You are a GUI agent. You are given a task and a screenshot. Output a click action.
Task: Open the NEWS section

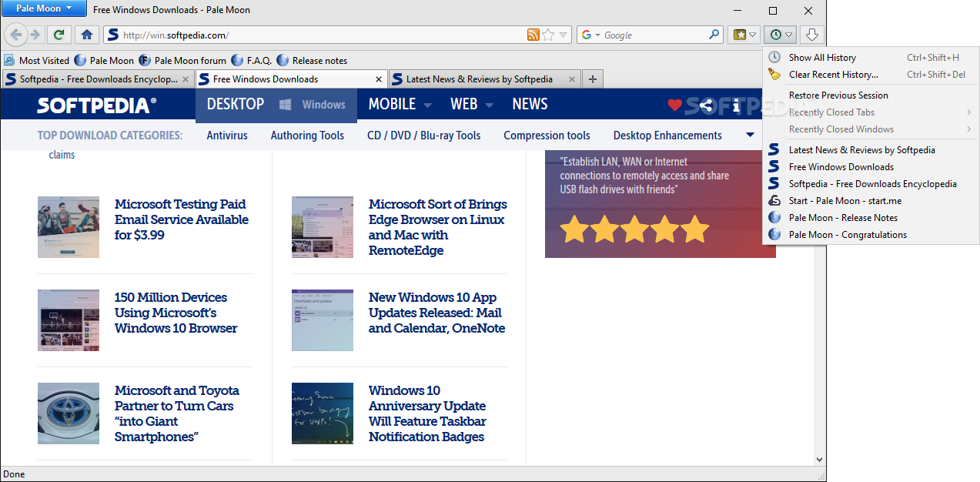(x=530, y=105)
